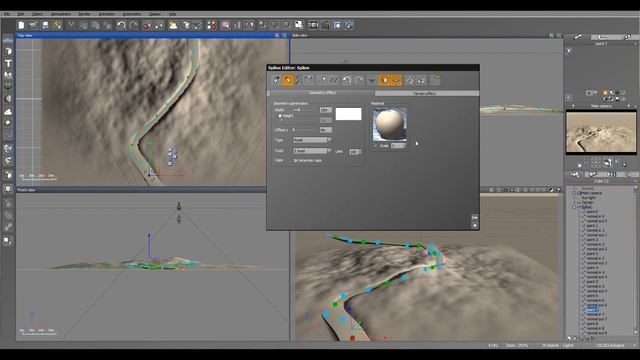Select the Terrain tool in left toolbar

pos(8,75)
